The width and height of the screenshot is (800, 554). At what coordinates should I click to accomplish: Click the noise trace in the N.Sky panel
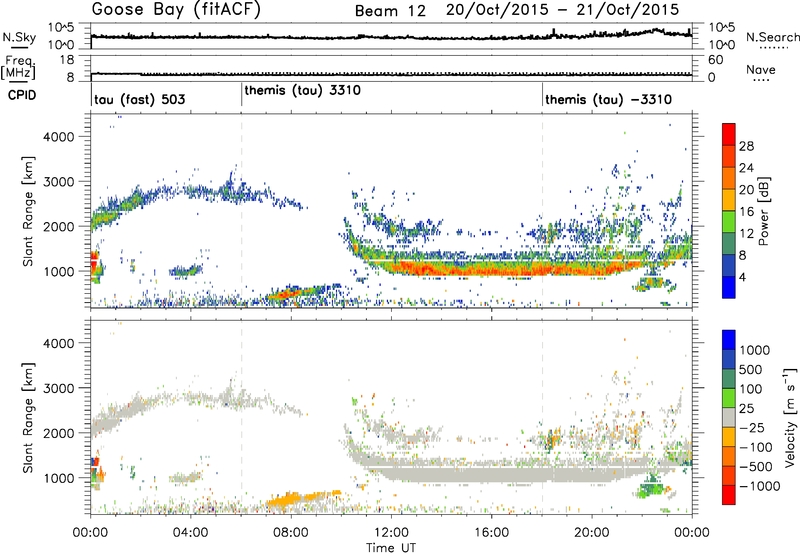[391, 37]
